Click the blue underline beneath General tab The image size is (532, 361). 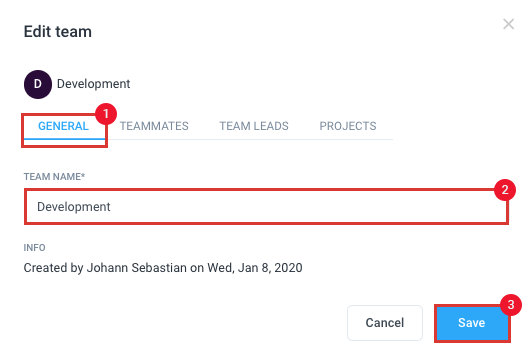(x=64, y=138)
